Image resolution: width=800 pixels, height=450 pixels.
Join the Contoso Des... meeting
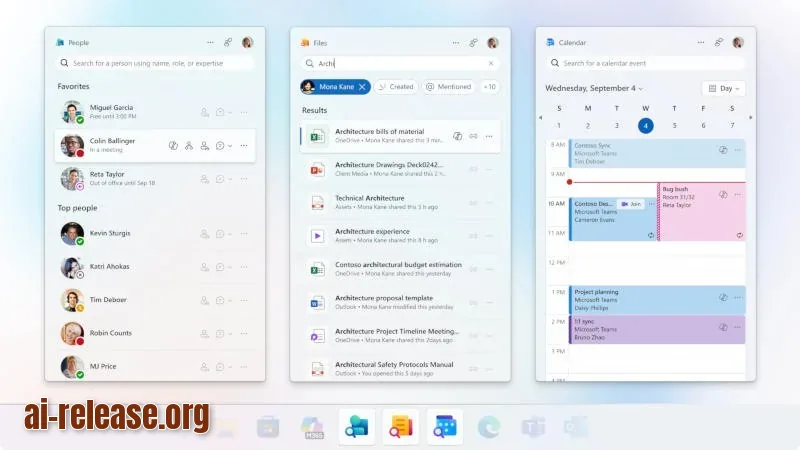[x=631, y=204]
